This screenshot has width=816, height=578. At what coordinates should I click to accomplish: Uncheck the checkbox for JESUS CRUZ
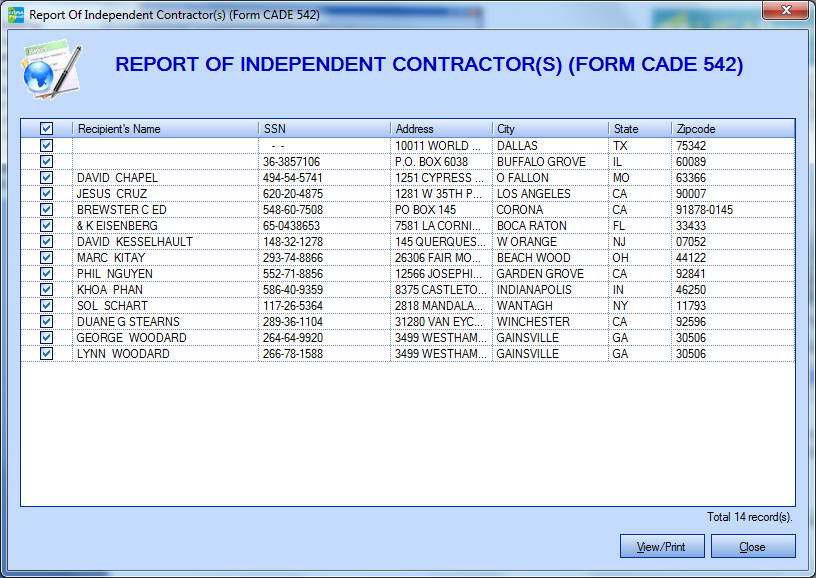[46, 194]
